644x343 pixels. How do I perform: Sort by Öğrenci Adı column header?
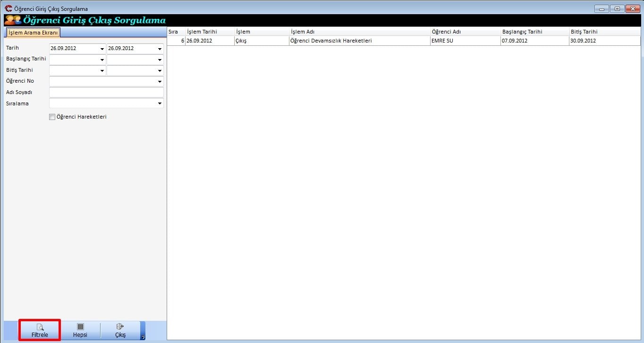[x=465, y=32]
